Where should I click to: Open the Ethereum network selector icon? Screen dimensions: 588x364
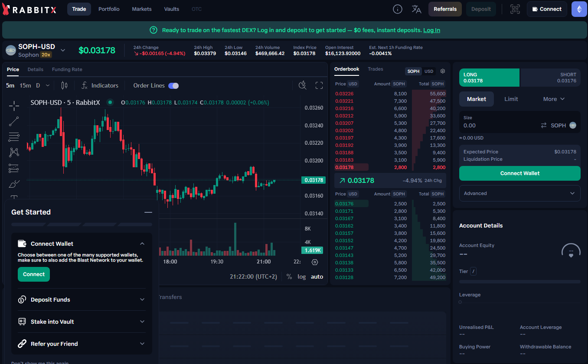click(579, 9)
